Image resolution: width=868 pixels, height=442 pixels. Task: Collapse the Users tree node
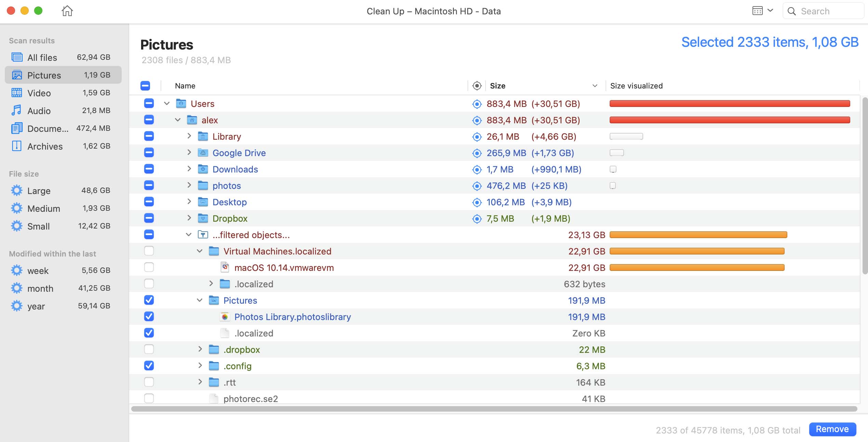(x=166, y=103)
